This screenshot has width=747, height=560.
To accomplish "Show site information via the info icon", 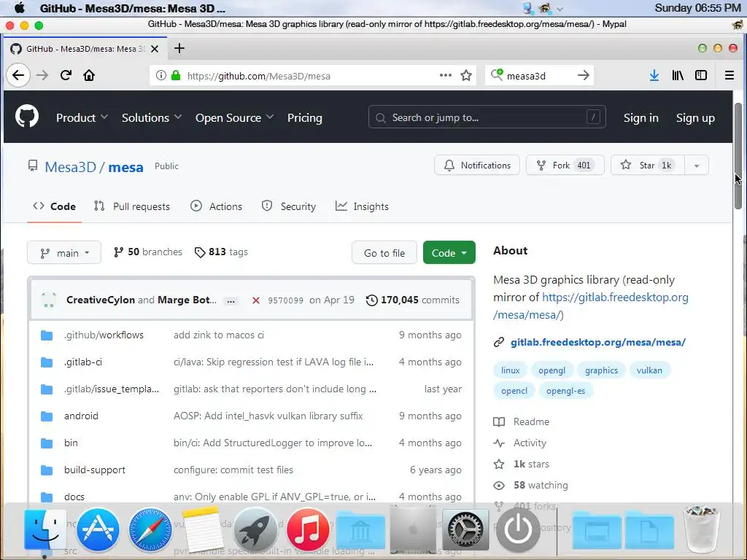I will [x=161, y=75].
